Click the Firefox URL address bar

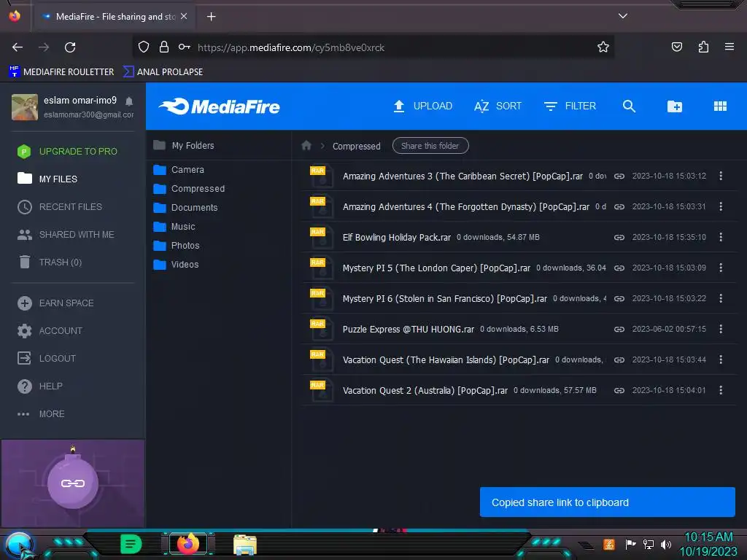pyautogui.click(x=373, y=47)
